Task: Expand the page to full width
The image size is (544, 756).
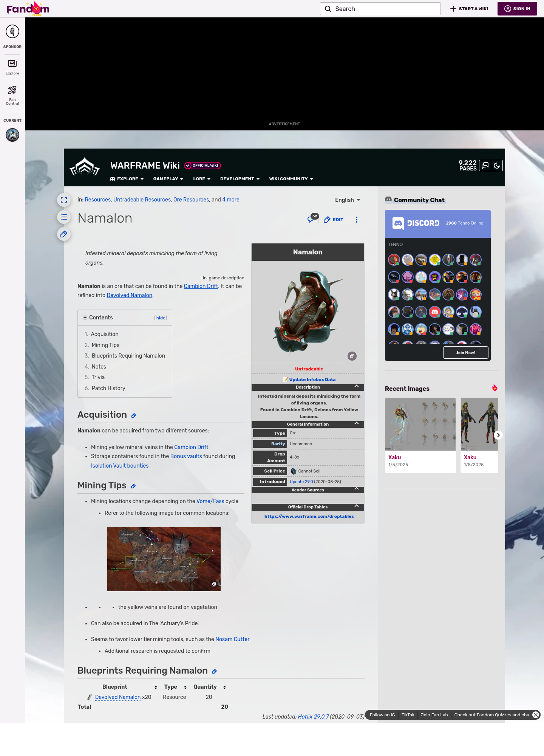Action: (x=64, y=200)
